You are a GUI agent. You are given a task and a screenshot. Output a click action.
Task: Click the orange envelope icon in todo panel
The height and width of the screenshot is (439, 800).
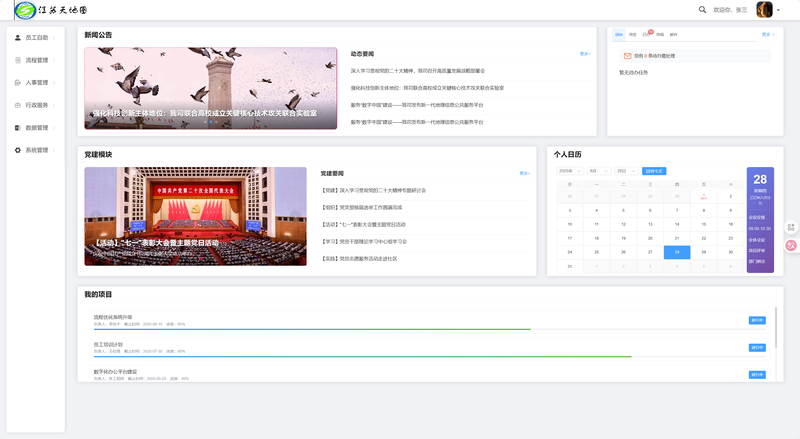coord(628,56)
